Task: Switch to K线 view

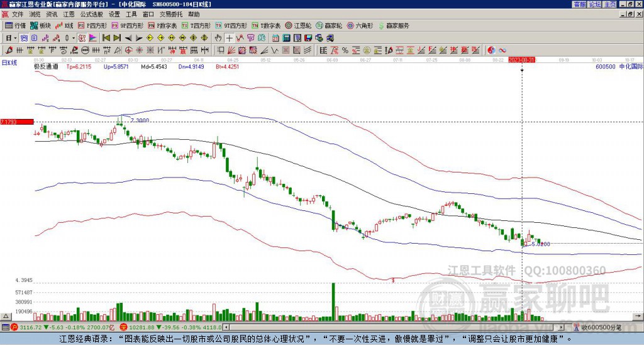Action: 64,26
